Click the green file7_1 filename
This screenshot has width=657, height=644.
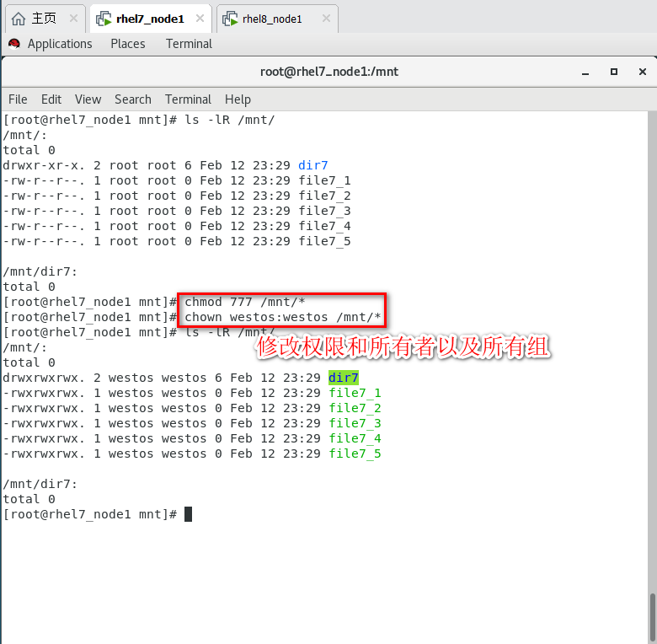tap(355, 393)
